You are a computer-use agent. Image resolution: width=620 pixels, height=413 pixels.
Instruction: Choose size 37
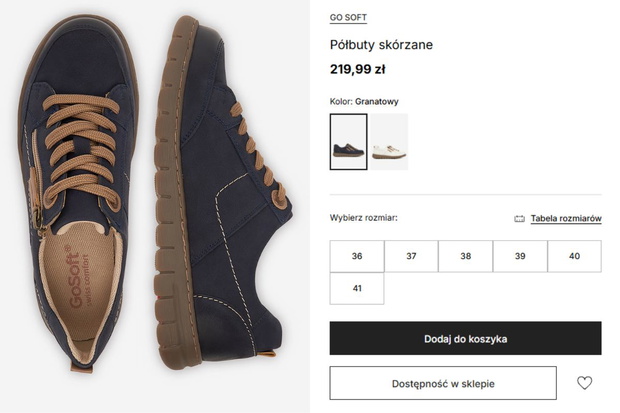411,256
